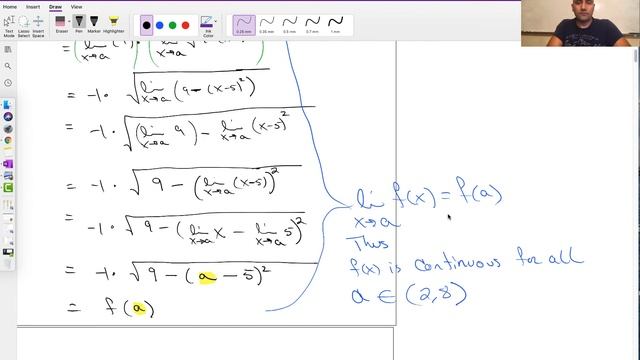The height and width of the screenshot is (360, 640).
Task: Select the Highlighter tool
Action: [113, 24]
